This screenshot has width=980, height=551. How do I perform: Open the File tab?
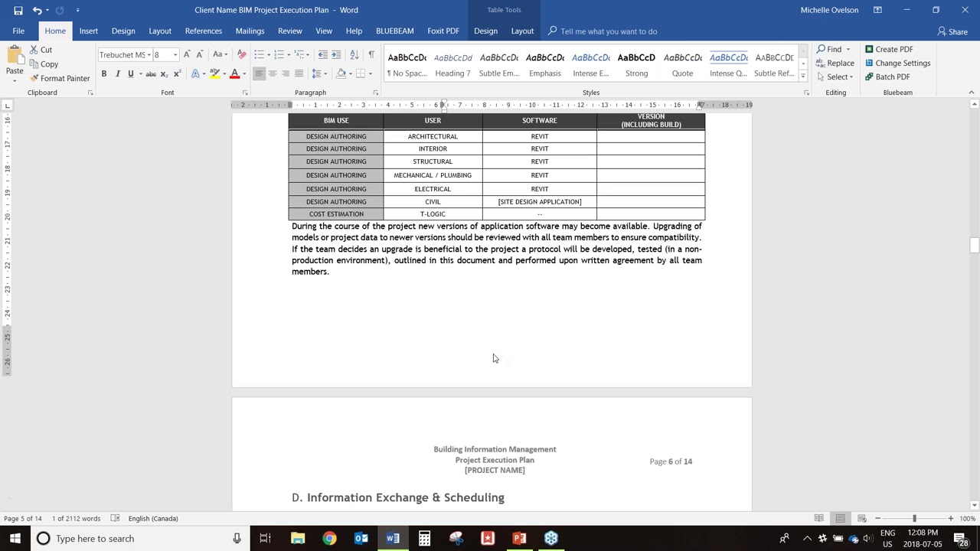coord(18,31)
